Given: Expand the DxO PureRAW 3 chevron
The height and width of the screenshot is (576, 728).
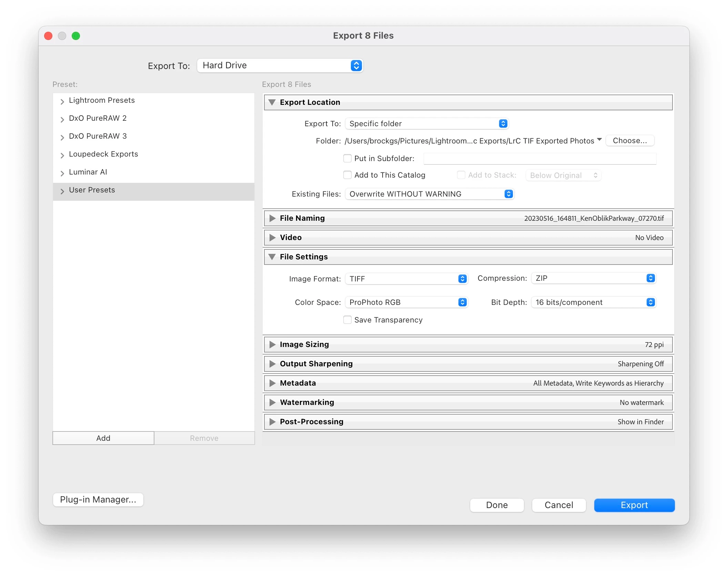Looking at the screenshot, I should [x=62, y=137].
